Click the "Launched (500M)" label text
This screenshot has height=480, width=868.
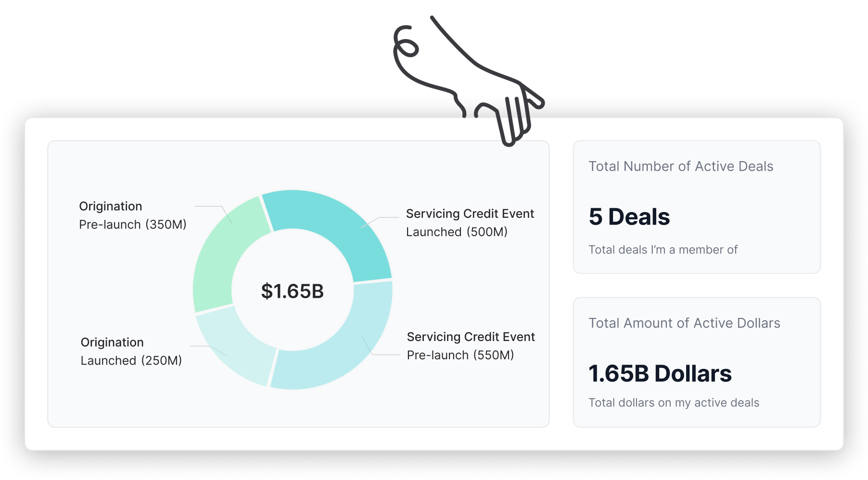point(457,232)
